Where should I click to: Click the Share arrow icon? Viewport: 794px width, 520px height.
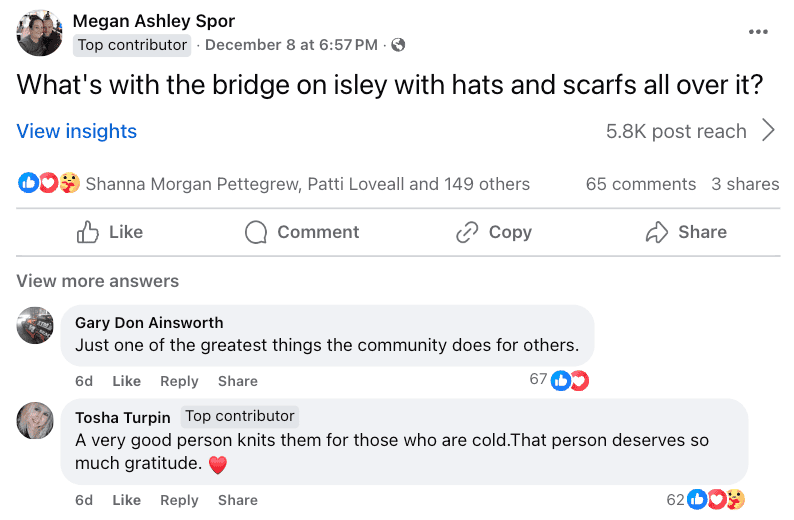click(x=656, y=232)
